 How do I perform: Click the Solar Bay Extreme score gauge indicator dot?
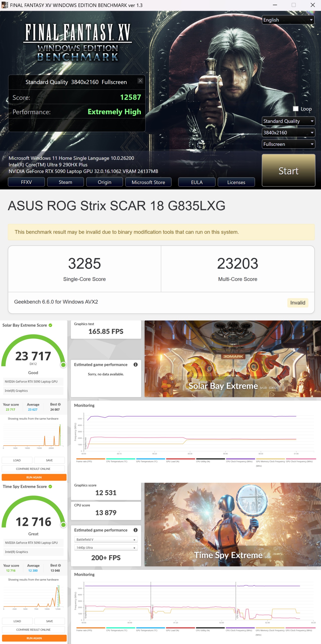pyautogui.click(x=63, y=365)
